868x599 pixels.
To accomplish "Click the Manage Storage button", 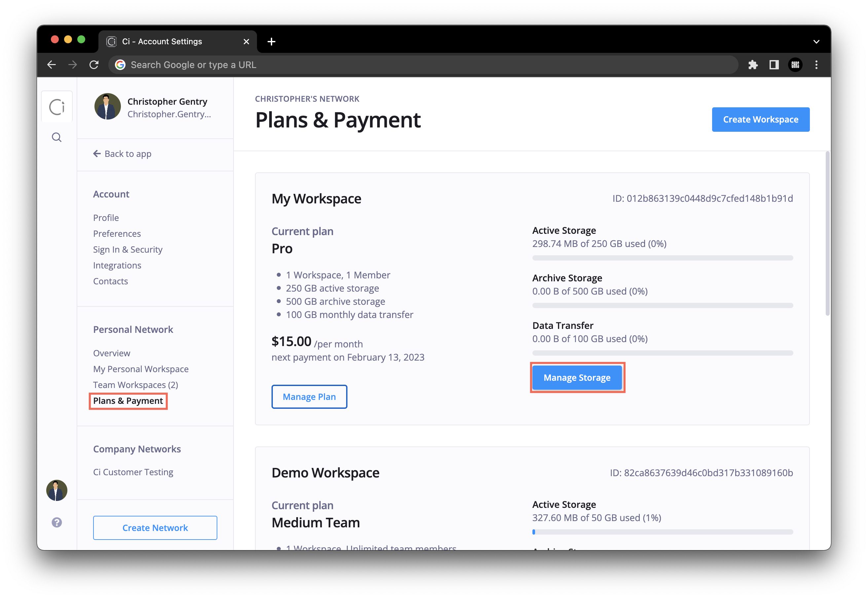I will (x=577, y=377).
